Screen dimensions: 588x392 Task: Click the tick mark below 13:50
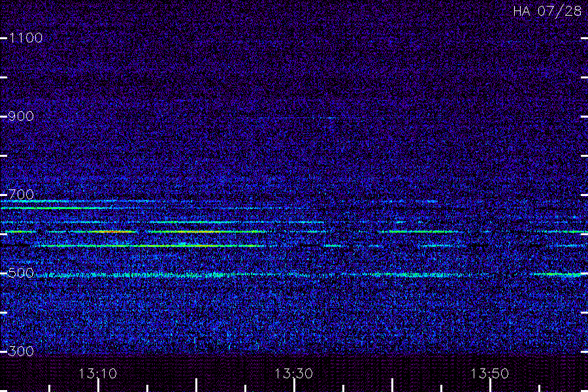[x=490, y=385]
